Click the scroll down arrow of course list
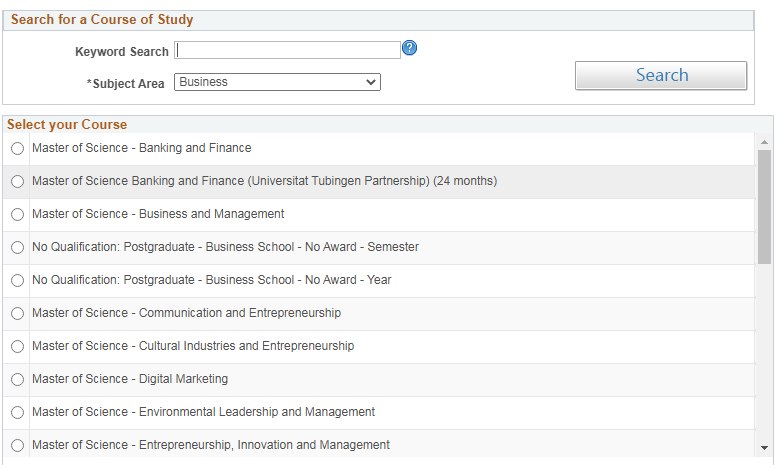This screenshot has height=465, width=782. pos(765,448)
